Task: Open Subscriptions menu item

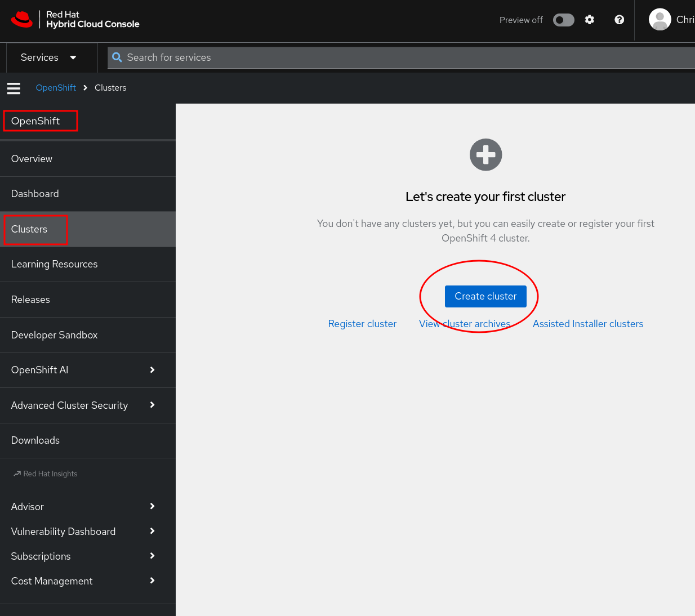Action: [88, 556]
